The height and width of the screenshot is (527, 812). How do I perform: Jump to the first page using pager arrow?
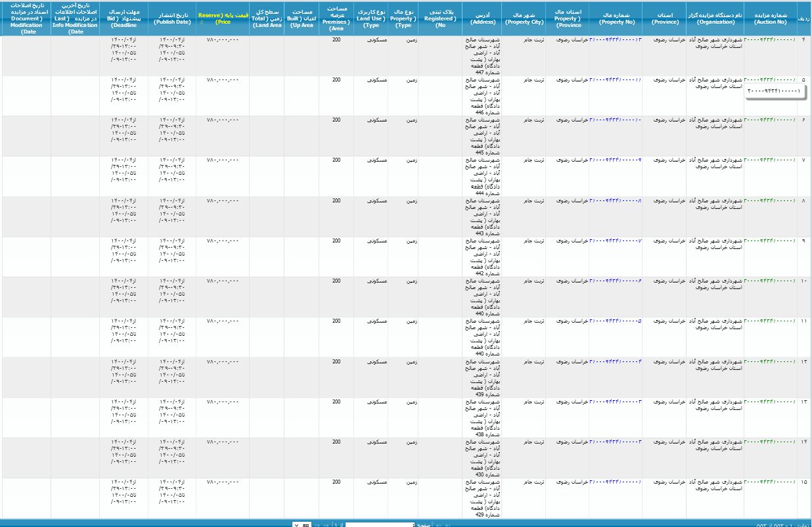click(448, 525)
